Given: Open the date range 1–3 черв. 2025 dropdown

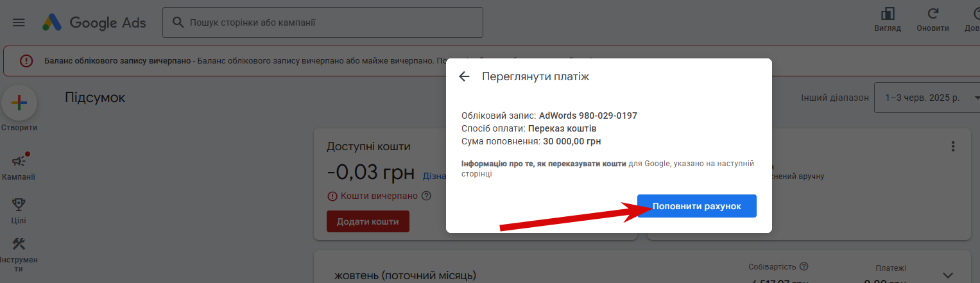Looking at the screenshot, I should tap(928, 98).
